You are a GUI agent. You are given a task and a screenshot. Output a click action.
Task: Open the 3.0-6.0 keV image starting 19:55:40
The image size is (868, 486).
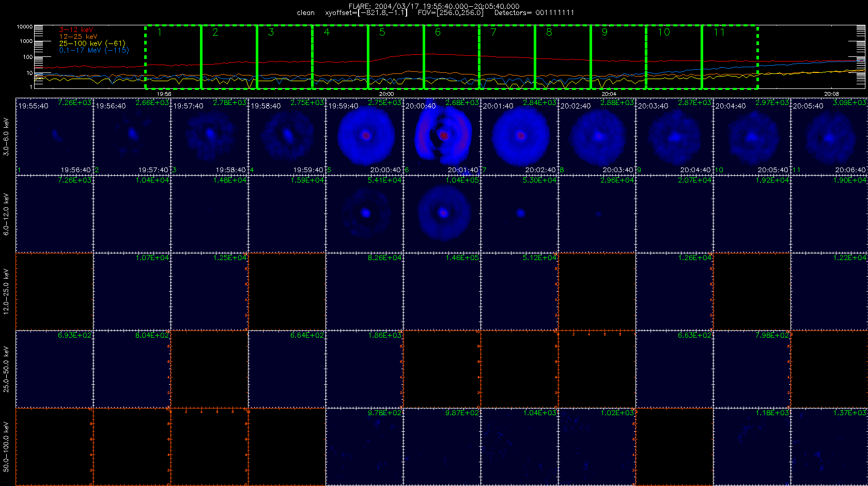(x=54, y=136)
